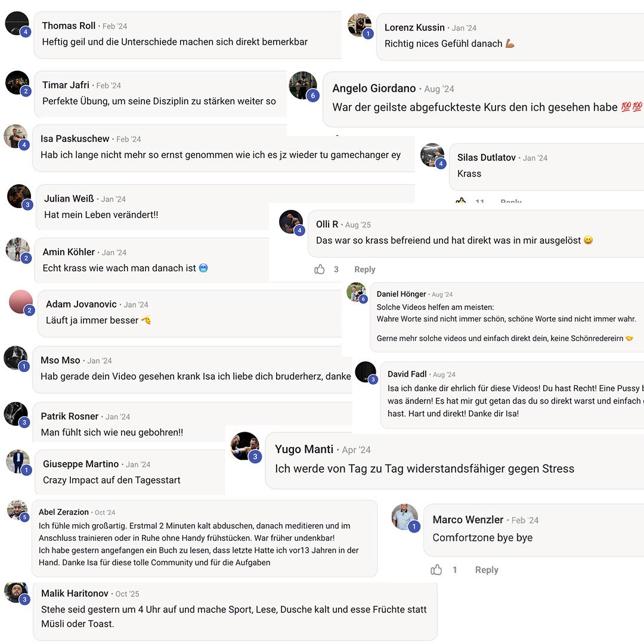
Task: Click Adam Jovanovic's pink avatar
Action: (21, 302)
